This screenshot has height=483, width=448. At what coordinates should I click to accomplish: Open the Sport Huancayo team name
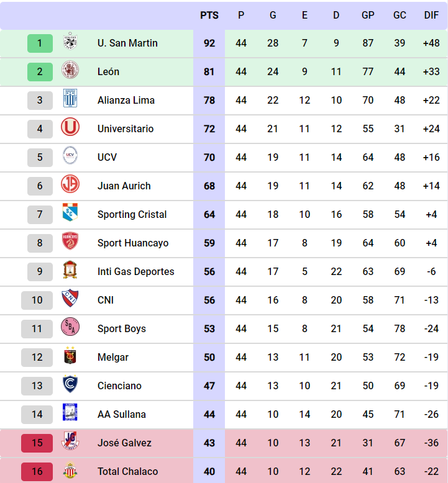pyautogui.click(x=133, y=243)
